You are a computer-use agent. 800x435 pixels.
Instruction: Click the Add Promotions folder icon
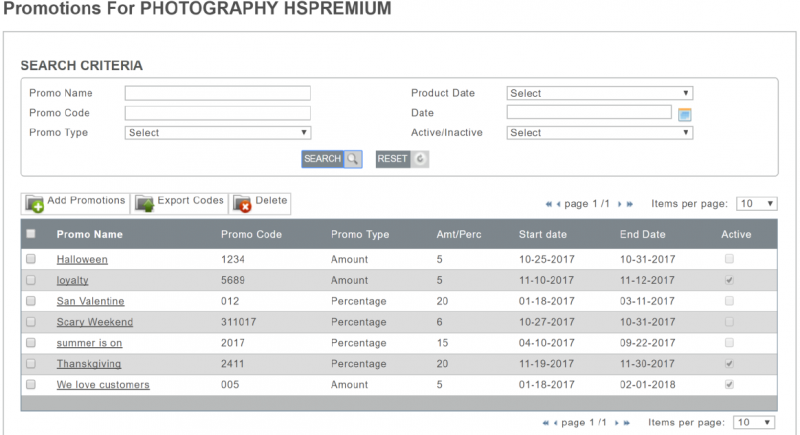(x=34, y=203)
